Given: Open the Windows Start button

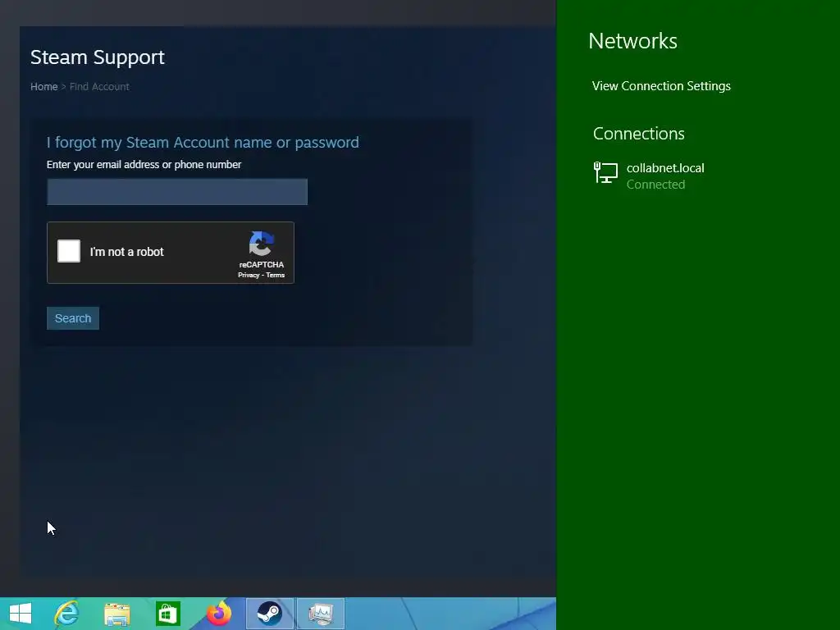Looking at the screenshot, I should coord(21,614).
